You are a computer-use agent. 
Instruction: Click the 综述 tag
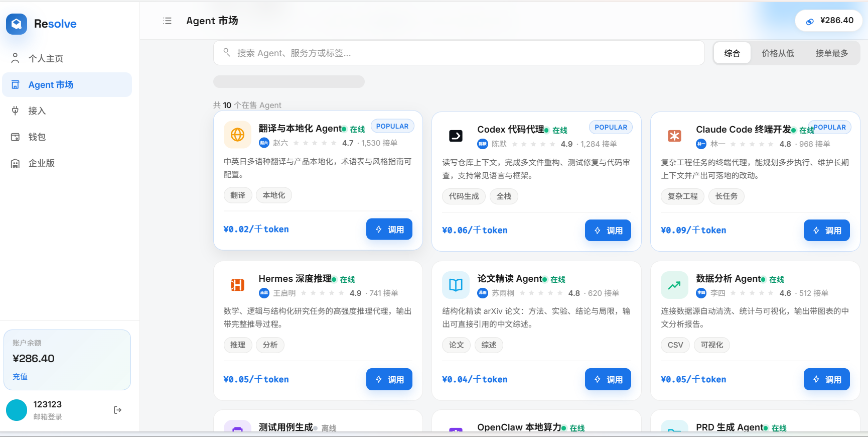click(x=489, y=345)
